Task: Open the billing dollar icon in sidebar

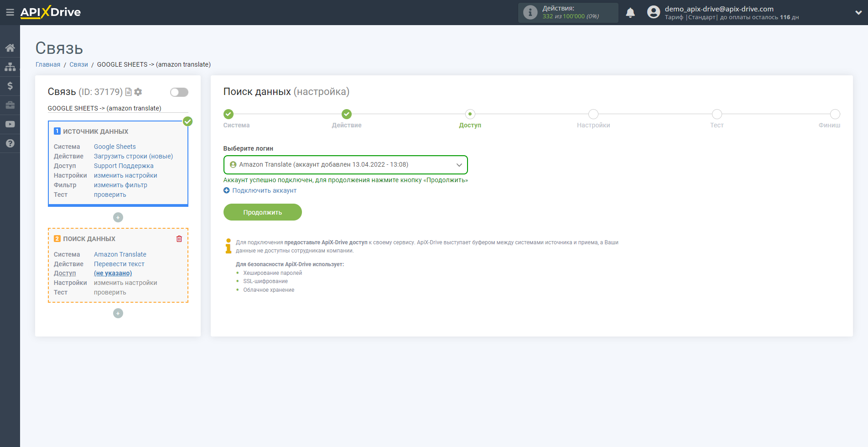Action: click(x=10, y=86)
